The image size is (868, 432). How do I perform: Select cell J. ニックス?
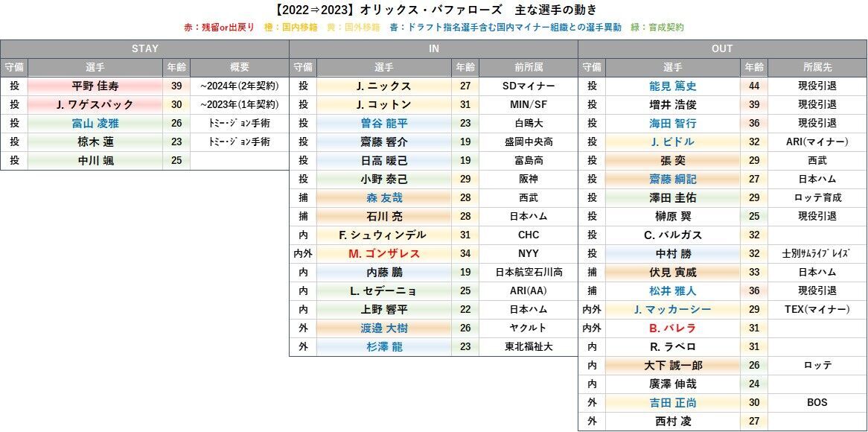(x=383, y=86)
